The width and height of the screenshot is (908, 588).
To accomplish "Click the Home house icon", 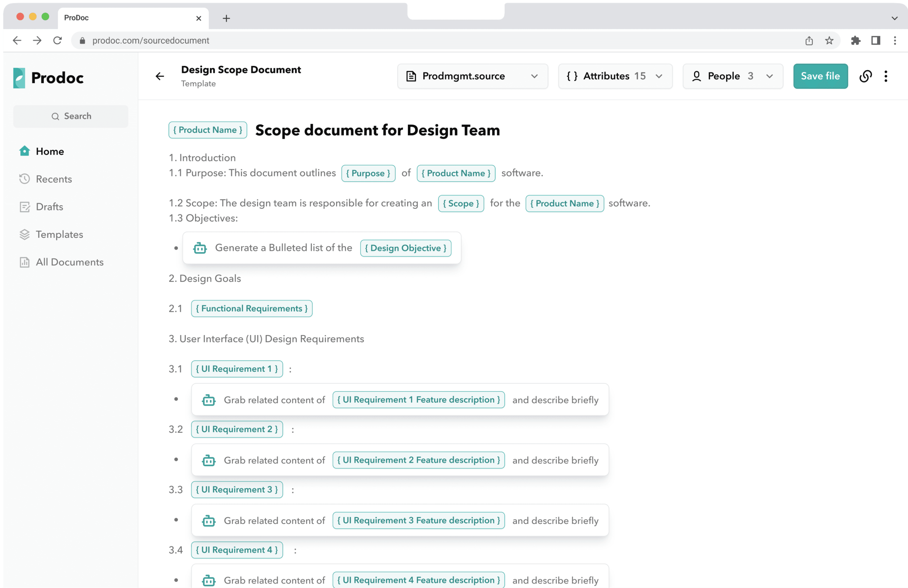I will [24, 151].
